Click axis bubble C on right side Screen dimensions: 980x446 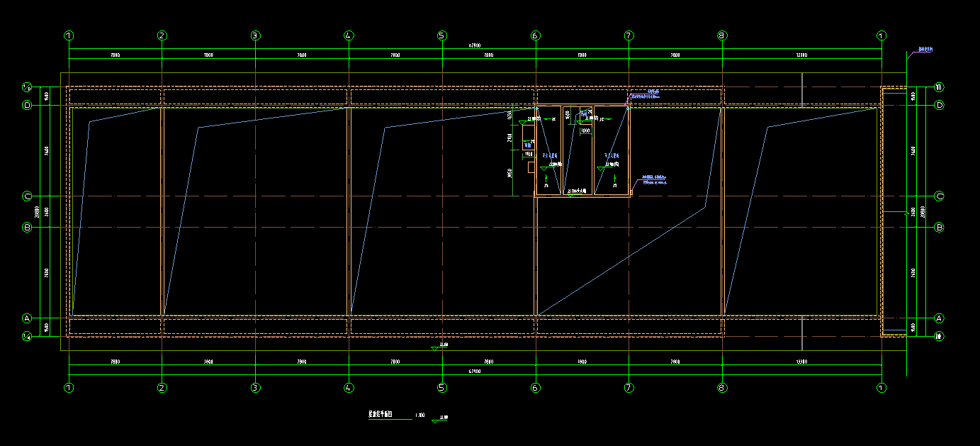939,196
